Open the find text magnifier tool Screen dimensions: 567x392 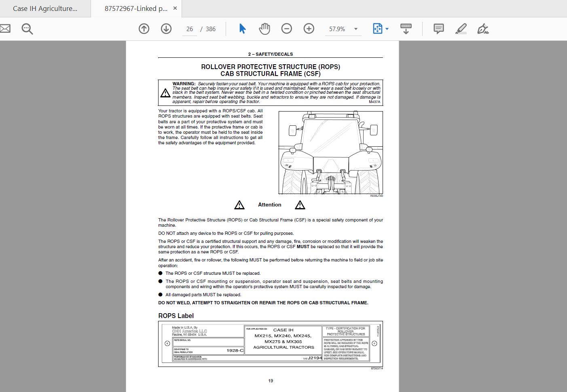[x=27, y=29]
